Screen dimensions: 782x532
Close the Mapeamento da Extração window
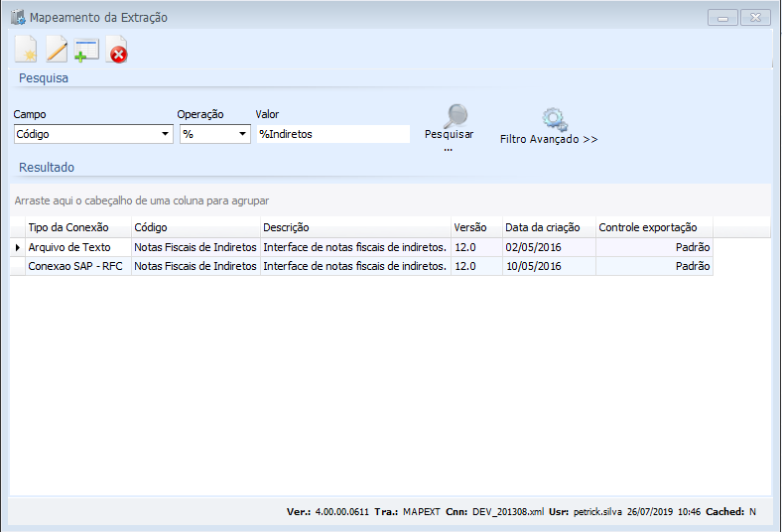755,18
